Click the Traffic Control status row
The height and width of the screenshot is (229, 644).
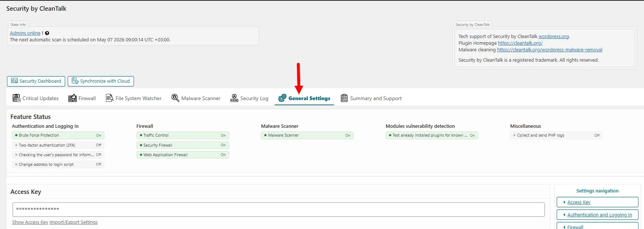coord(183,135)
